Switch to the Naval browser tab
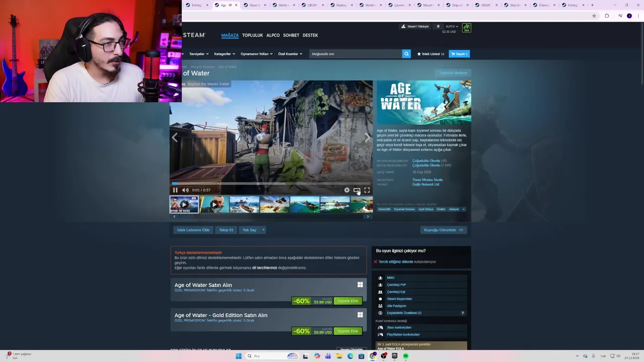 [x=255, y=5]
